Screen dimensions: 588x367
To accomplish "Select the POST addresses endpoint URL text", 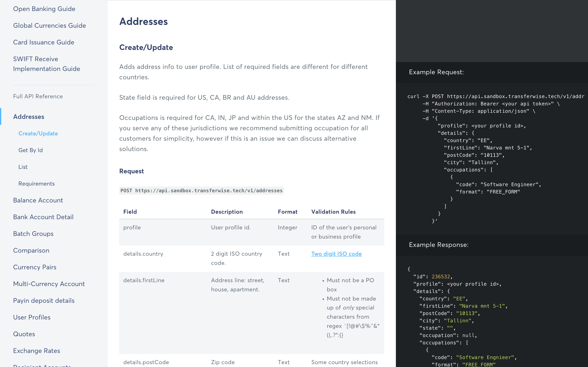I will pyautogui.click(x=201, y=191).
